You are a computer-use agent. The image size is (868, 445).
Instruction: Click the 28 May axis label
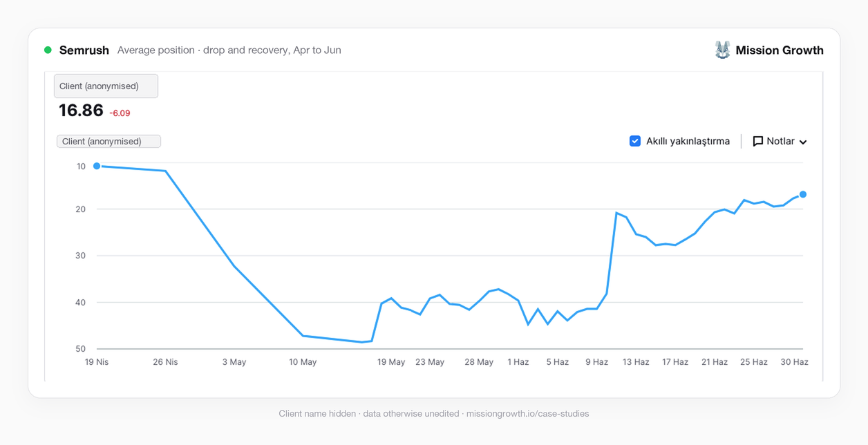[x=479, y=362]
